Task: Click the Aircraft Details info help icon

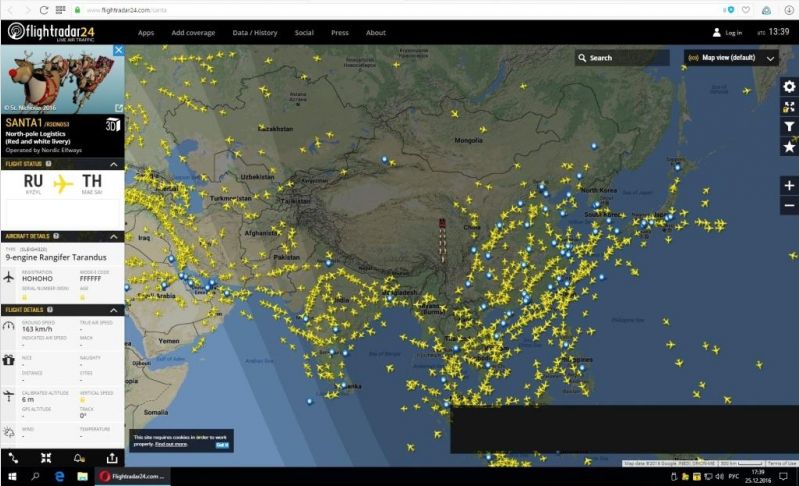Action: pos(56,236)
